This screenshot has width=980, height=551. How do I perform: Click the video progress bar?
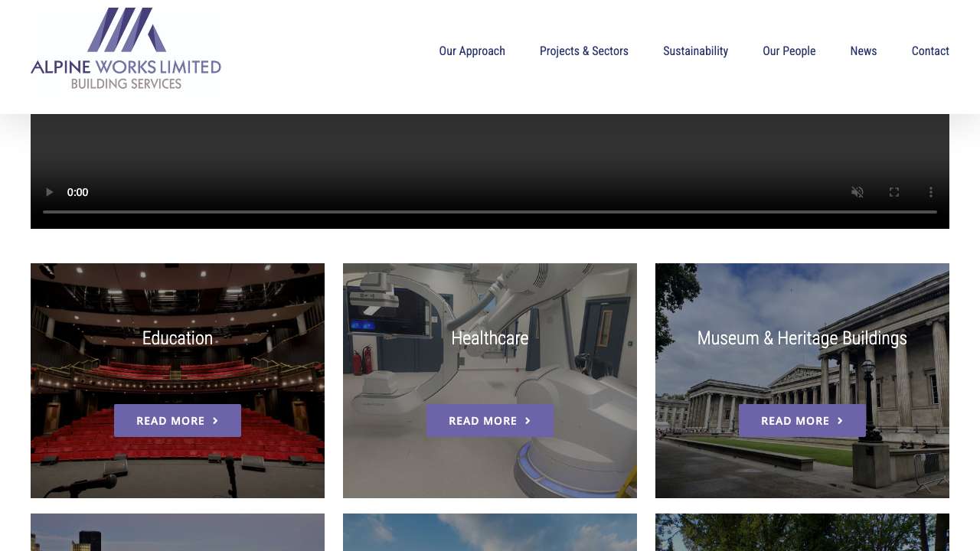(490, 211)
